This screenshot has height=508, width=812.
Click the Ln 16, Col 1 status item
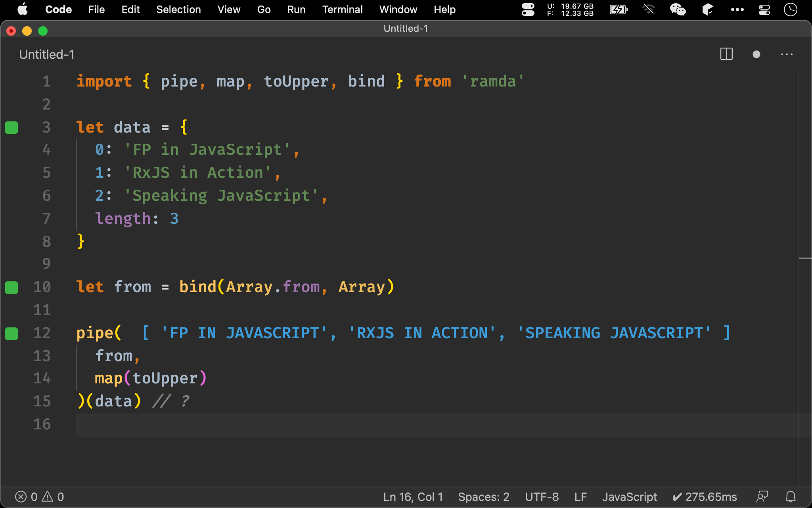[413, 497]
